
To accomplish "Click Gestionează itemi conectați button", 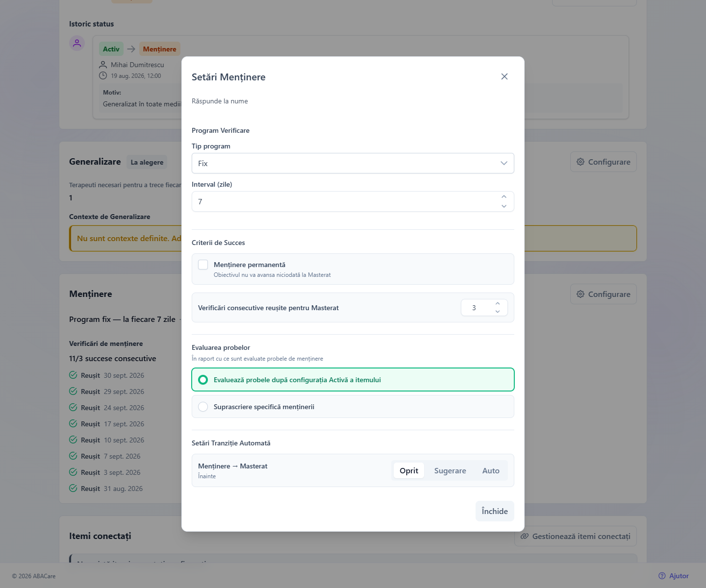I will coord(576,536).
